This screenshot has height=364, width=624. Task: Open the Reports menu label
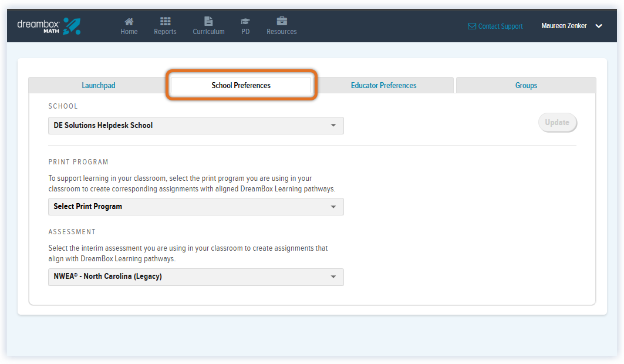click(165, 32)
